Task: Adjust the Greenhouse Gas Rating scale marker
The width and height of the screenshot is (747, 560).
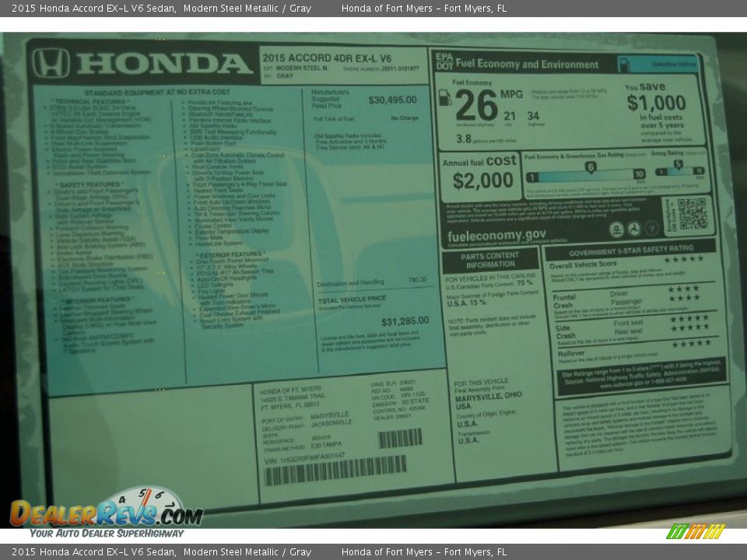Action: (x=590, y=168)
